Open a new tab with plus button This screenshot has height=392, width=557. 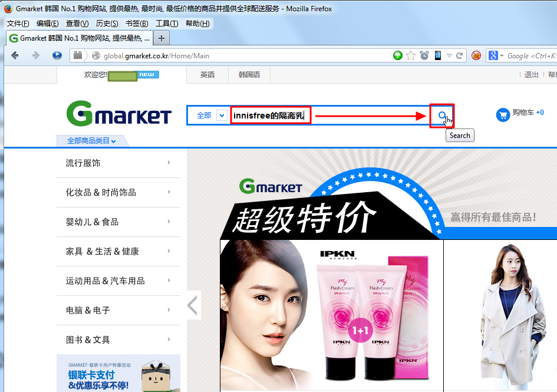(x=162, y=38)
